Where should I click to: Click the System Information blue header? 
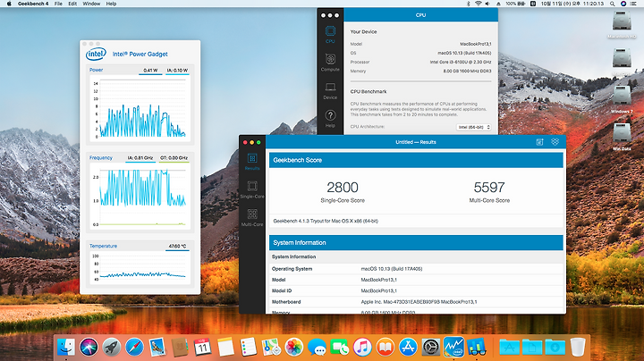416,243
